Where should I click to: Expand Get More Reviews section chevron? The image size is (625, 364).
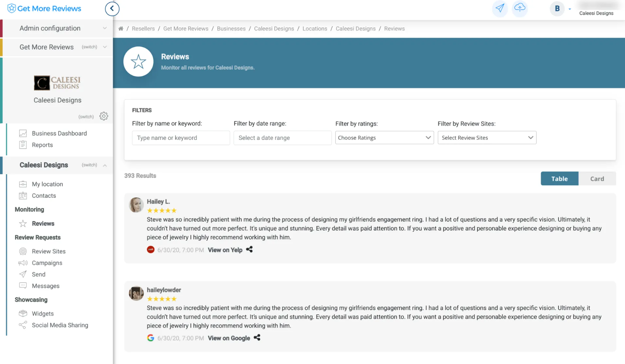tap(105, 47)
